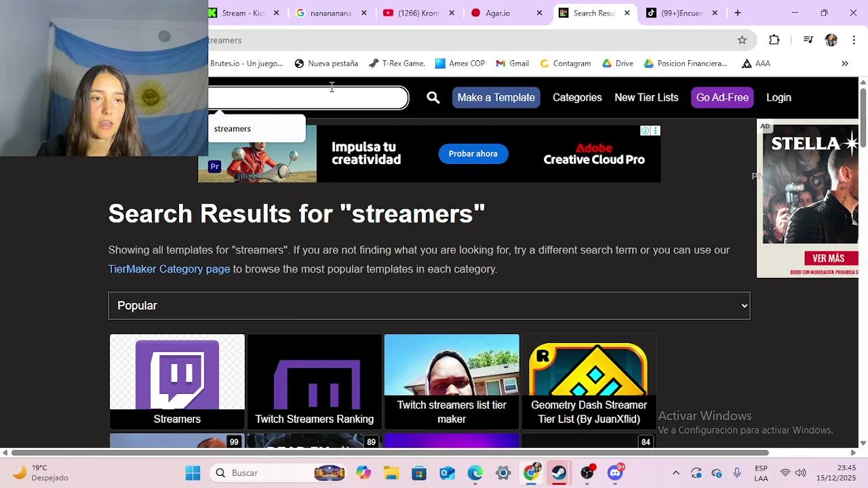Click the horizontal page scrollbar
This screenshot has width=868, height=488.
coord(390,453)
